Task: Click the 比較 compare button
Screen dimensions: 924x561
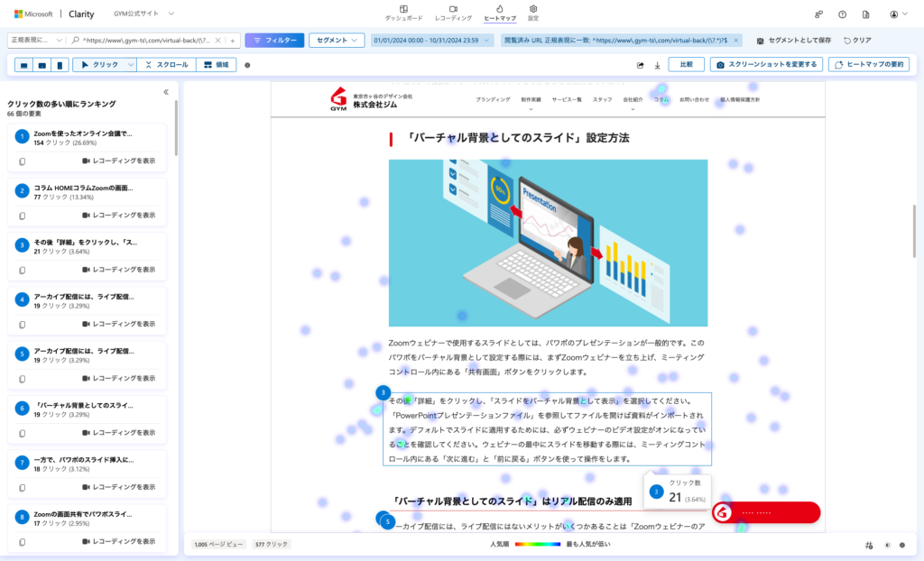Action: [x=686, y=64]
